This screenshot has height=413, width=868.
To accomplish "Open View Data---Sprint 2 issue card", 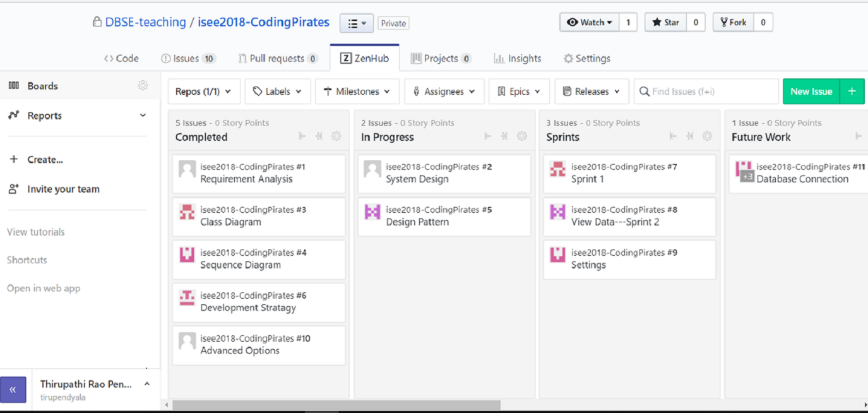I will tap(629, 217).
